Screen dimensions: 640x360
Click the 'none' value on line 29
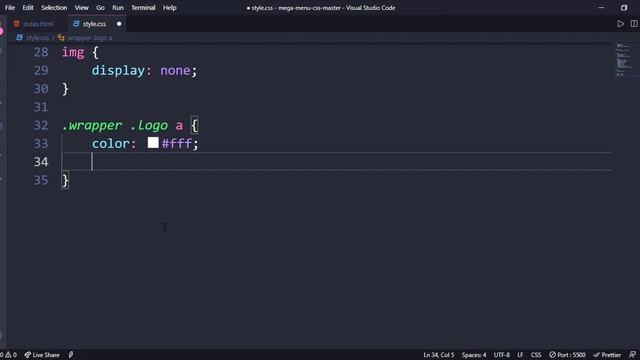coord(175,71)
